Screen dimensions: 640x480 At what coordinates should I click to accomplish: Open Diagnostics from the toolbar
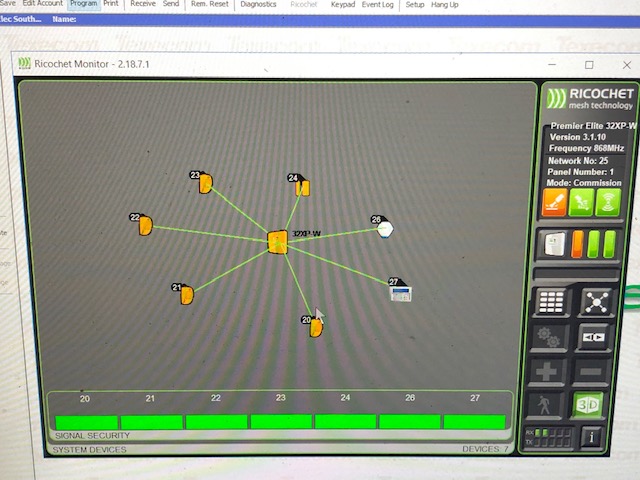pos(258,4)
